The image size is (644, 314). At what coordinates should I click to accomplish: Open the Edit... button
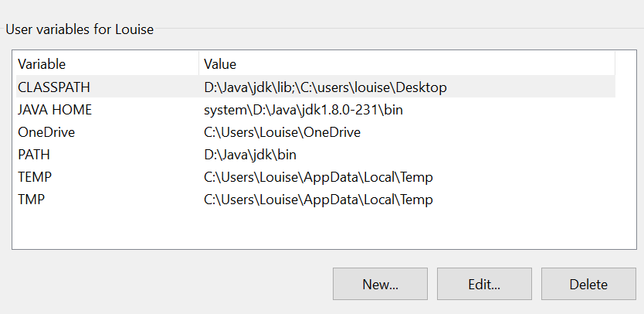pos(484,284)
